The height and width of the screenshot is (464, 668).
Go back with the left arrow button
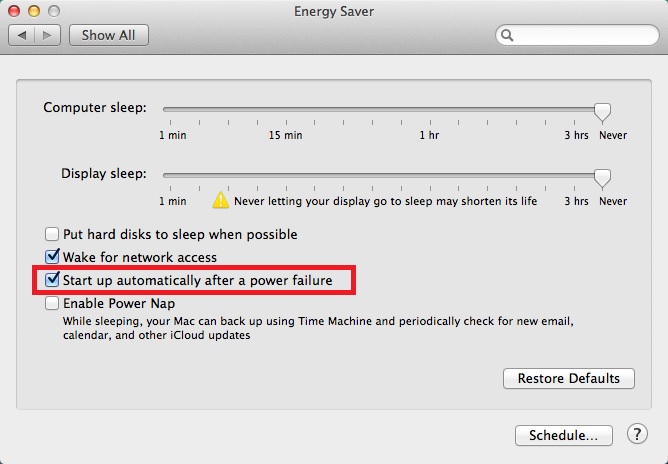point(22,35)
